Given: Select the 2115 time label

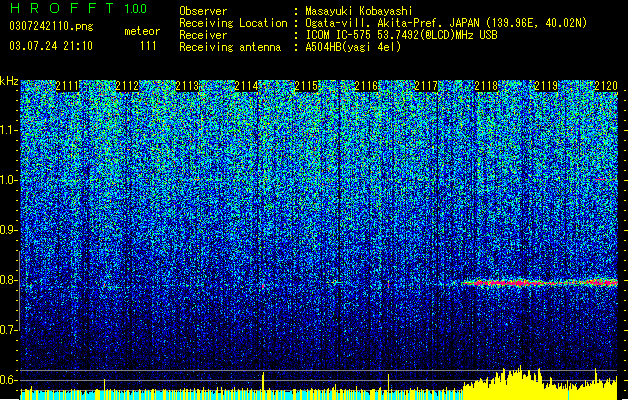Looking at the screenshot, I should point(306,86).
